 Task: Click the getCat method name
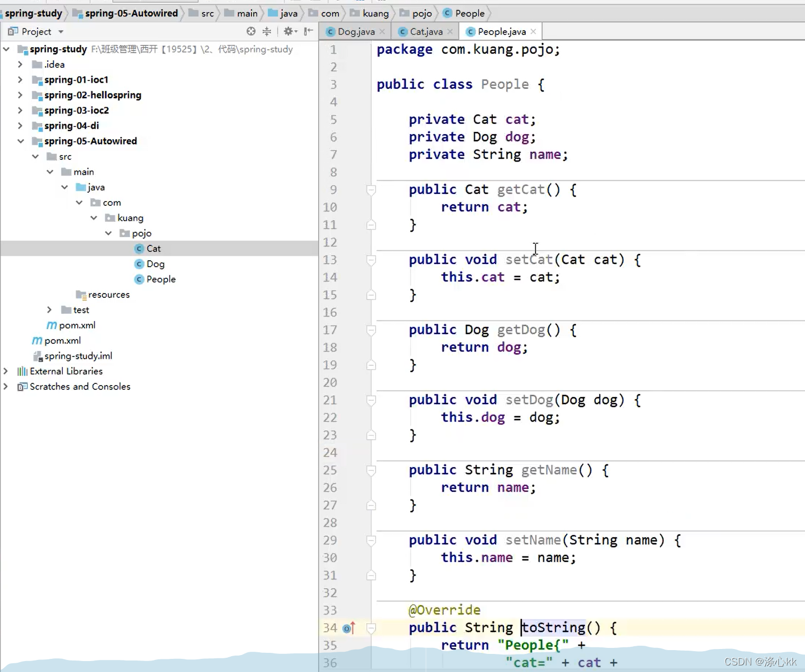point(521,189)
